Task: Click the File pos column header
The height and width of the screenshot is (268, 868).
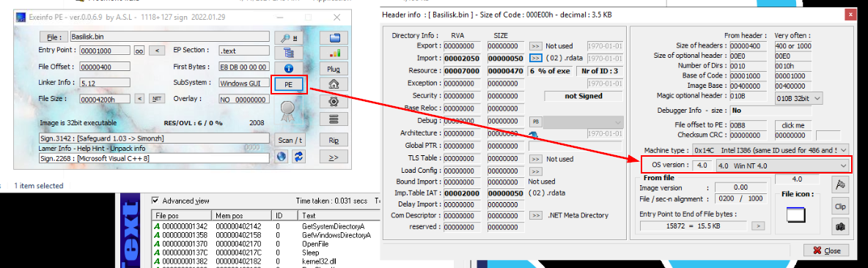Action: (x=181, y=215)
